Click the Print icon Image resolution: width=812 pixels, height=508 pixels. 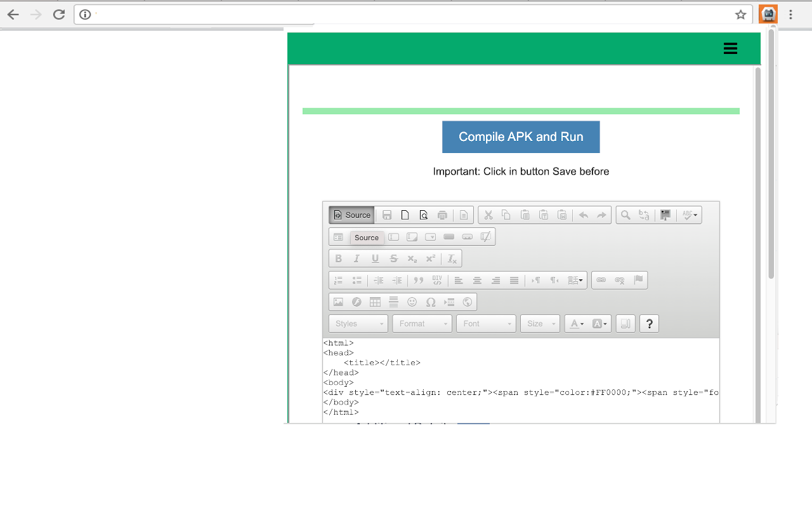coord(442,215)
